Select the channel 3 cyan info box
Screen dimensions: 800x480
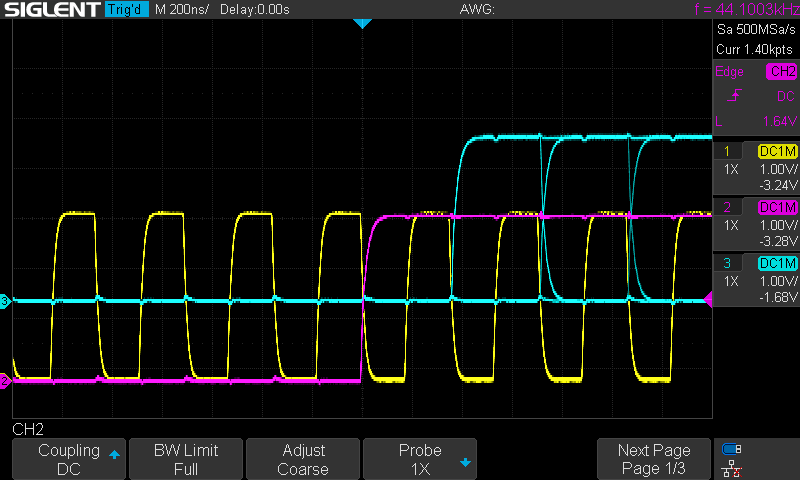click(756, 280)
